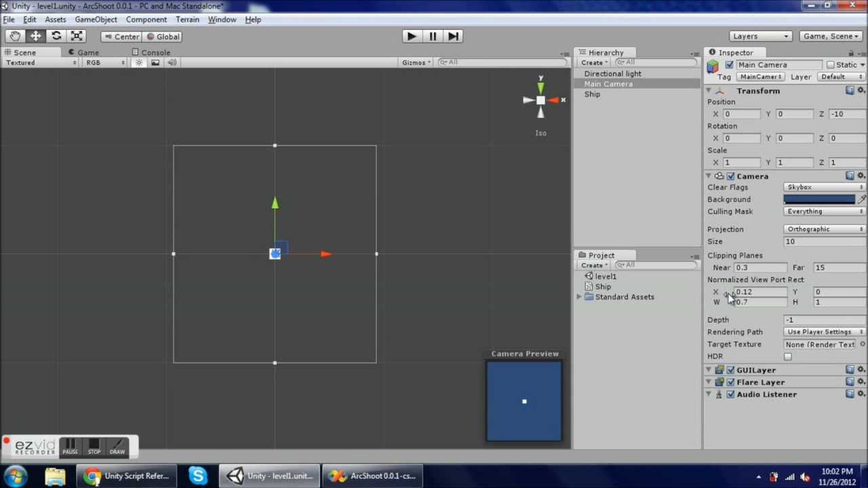The height and width of the screenshot is (488, 868).
Task: Click the Step frame button
Action: pos(454,37)
